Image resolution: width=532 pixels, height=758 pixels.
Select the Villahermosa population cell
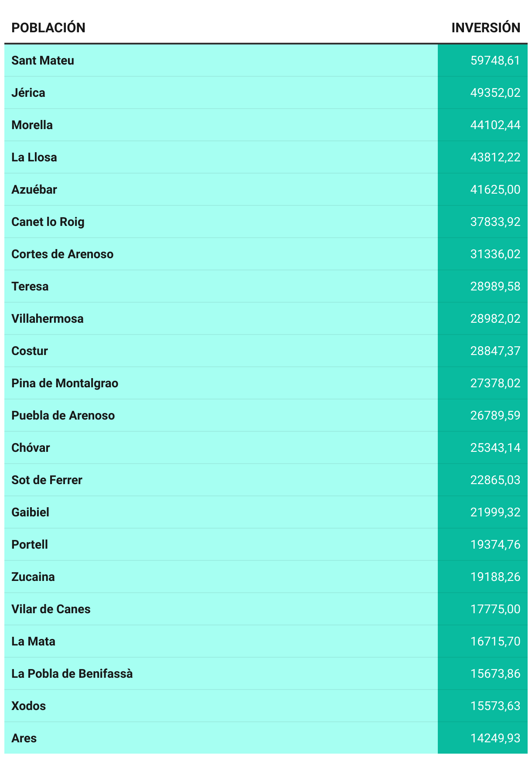(x=48, y=318)
